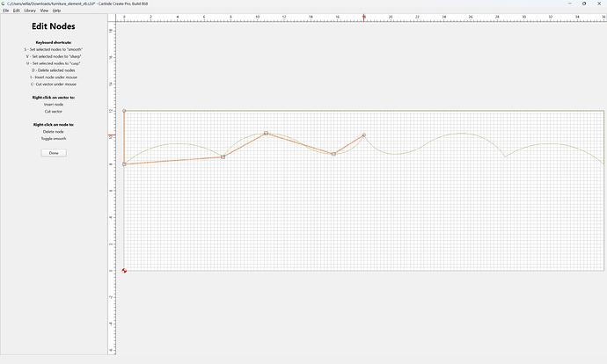Select the node at the orange path's highest peak
Viewport: 607px width, 364px height.
click(x=266, y=133)
